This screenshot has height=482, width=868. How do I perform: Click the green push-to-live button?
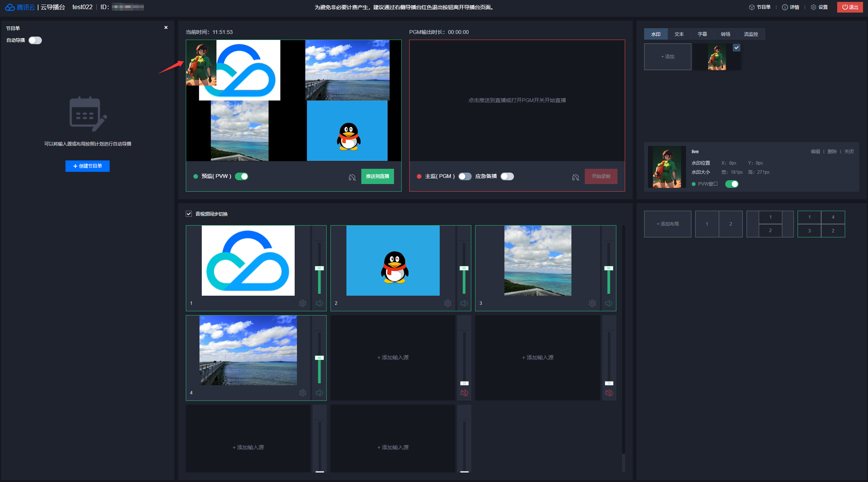pos(377,176)
